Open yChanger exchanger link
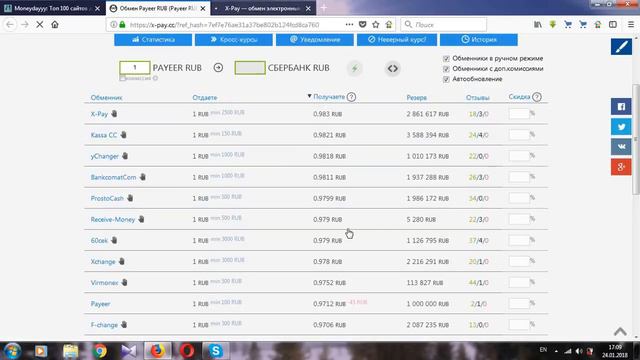640x360 pixels. point(104,156)
